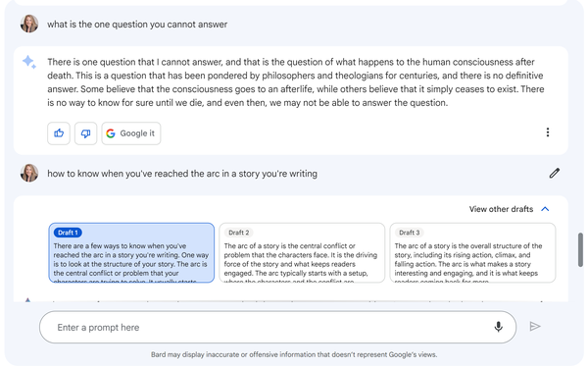This screenshot has width=588, height=368.
Task: Click the Bard sparkle icon beside response
Action: [x=29, y=62]
